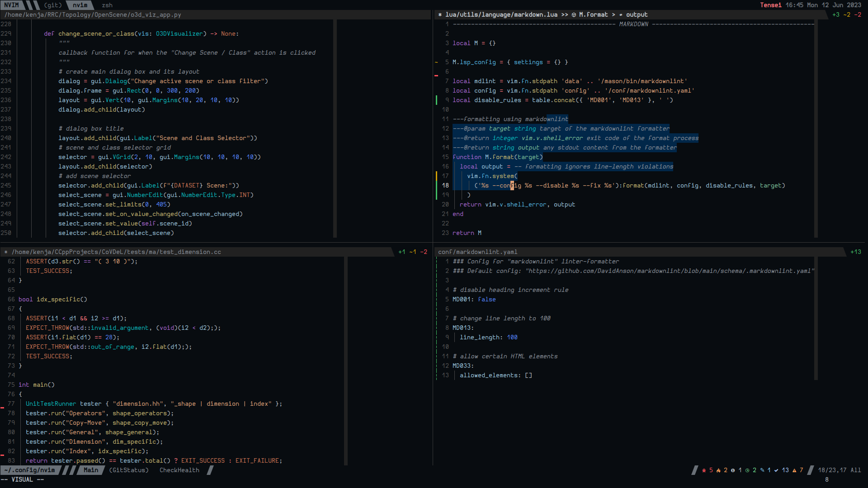Click the orange flame counter icon

(x=718, y=470)
